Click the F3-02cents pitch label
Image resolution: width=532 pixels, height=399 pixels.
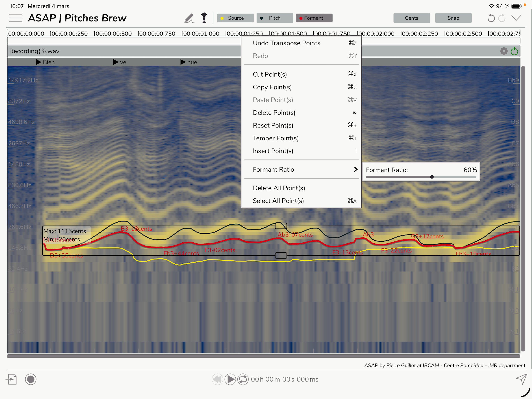click(220, 250)
